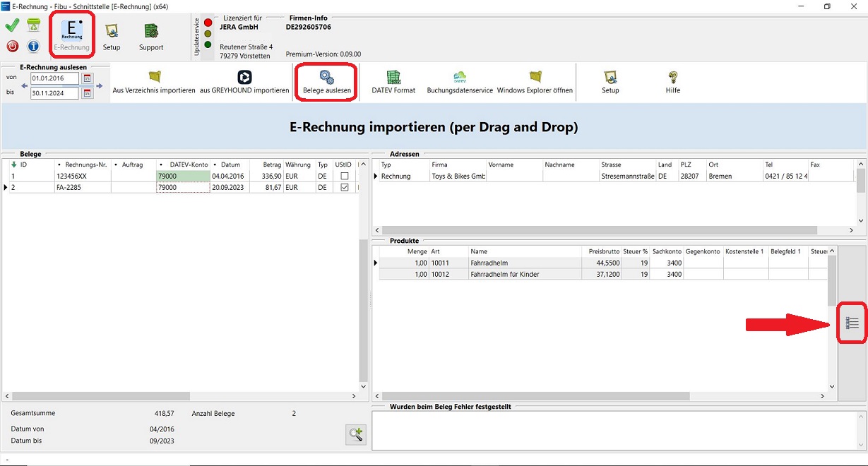The width and height of the screenshot is (868, 466).
Task: Select the E-Rechnung module tab
Action: (71, 35)
